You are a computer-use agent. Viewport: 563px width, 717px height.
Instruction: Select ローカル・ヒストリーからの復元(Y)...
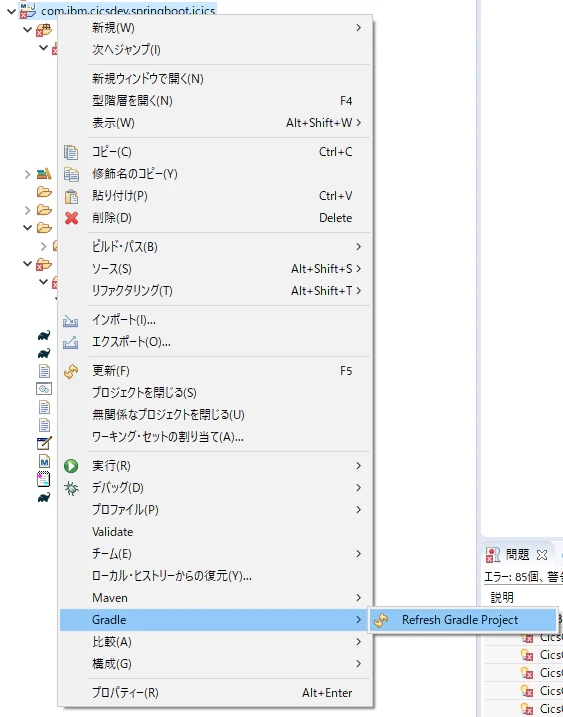tap(215, 576)
